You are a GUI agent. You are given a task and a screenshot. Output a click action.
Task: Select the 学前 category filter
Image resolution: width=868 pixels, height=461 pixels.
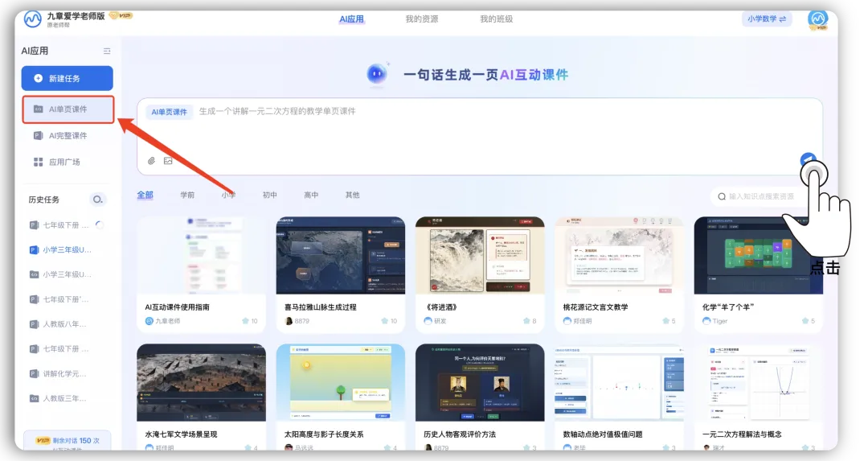tap(187, 195)
